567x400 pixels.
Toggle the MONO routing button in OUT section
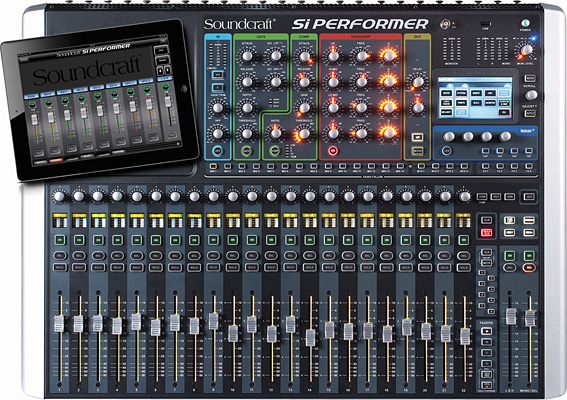(417, 150)
